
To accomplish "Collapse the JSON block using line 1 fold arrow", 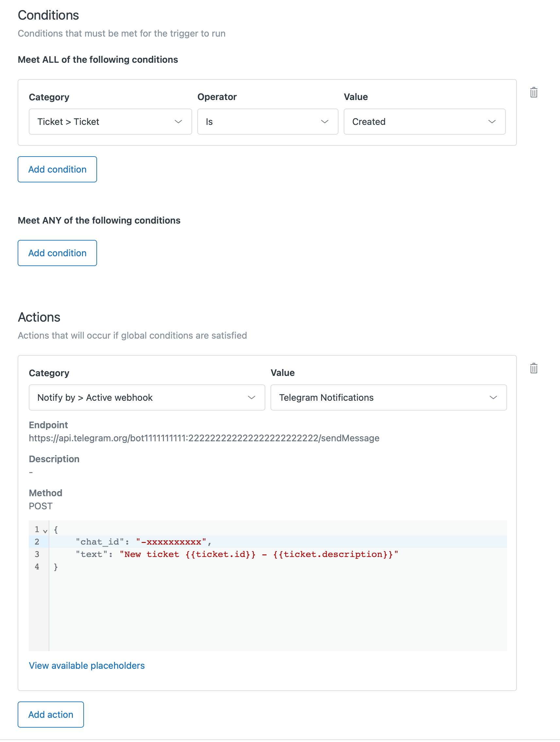I will 45,530.
